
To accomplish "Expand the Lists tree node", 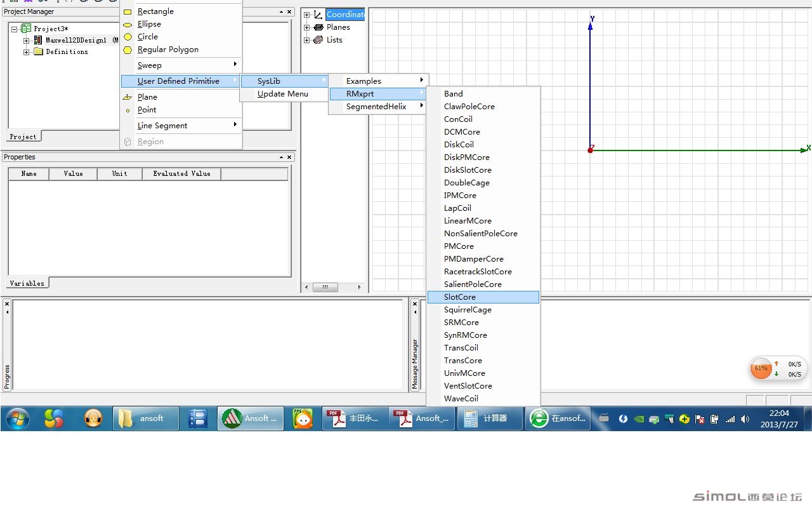I will point(307,40).
